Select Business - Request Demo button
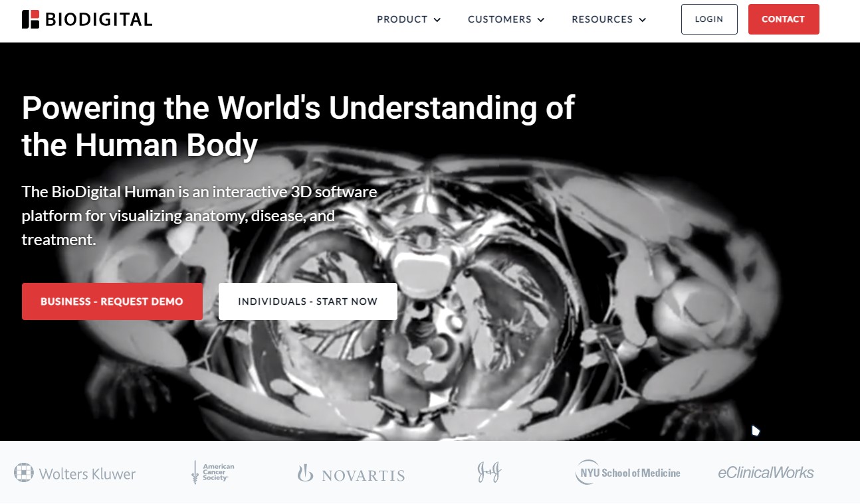This screenshot has width=860, height=504. (x=112, y=301)
